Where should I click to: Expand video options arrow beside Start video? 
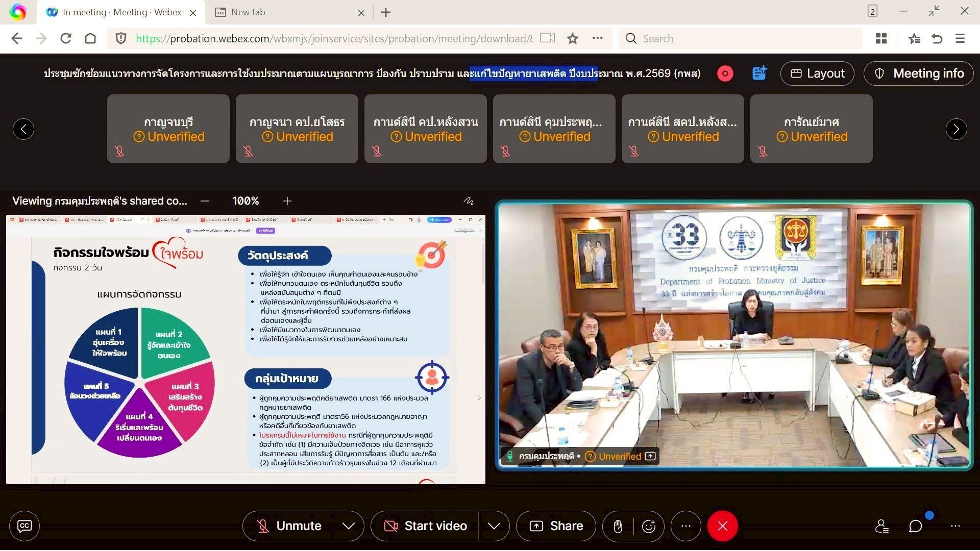pos(494,526)
